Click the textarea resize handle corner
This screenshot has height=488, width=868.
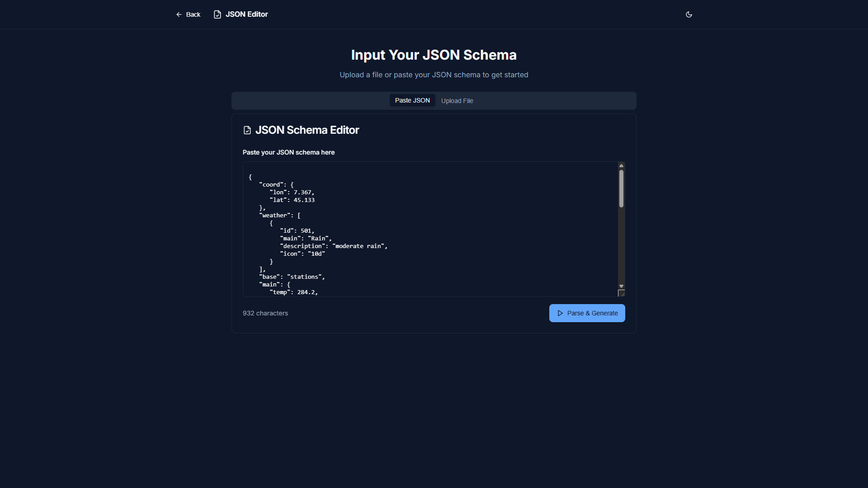coord(622,293)
